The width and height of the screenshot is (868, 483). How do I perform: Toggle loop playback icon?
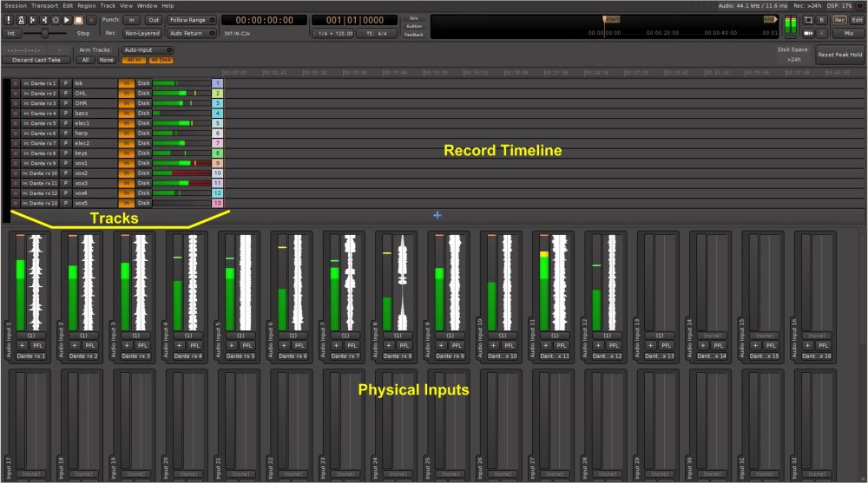(x=56, y=19)
